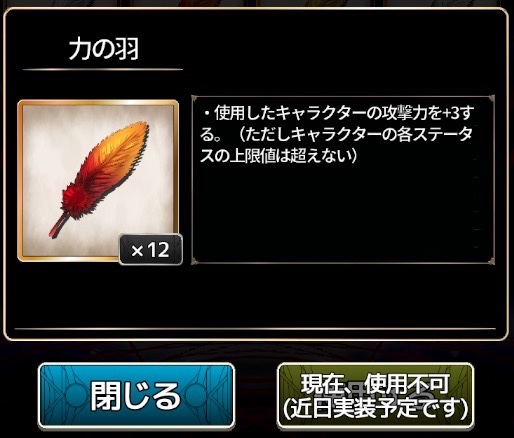Tap the 現在、使用不可 disabled use button

(x=375, y=396)
